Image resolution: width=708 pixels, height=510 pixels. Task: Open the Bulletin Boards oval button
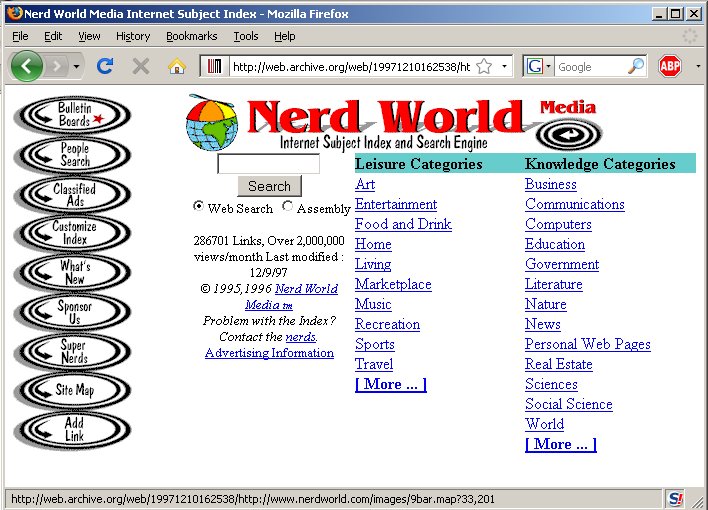click(x=72, y=114)
